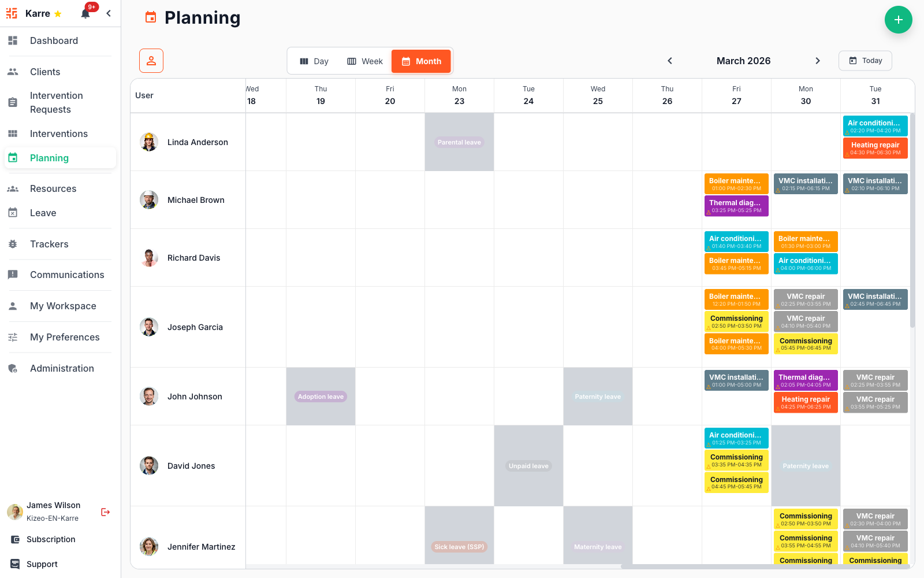
Task: Click the favorite star next to Karre
Action: pyautogui.click(x=58, y=14)
